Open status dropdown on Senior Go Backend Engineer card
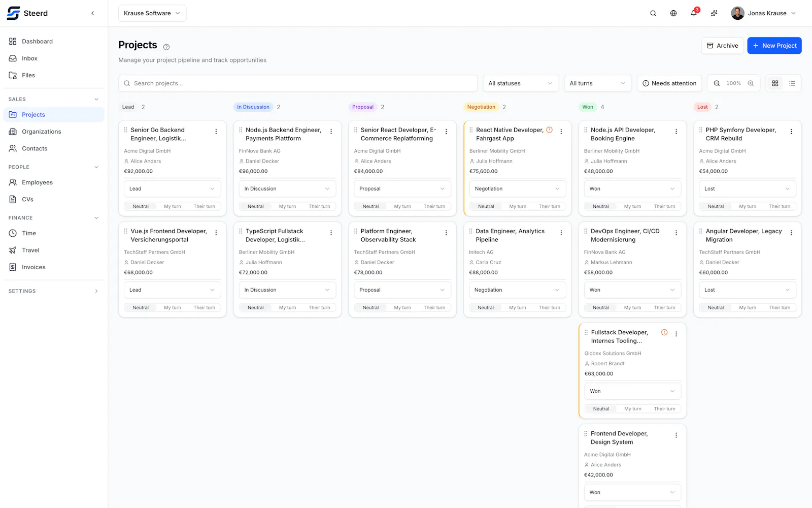This screenshot has height=508, width=812. pos(173,188)
